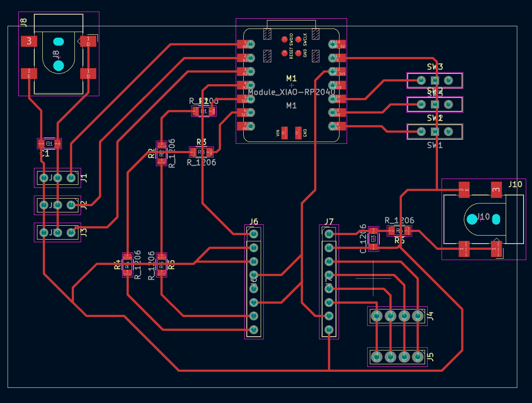The height and width of the screenshot is (403, 532).
Task: Select the top pad of header J6
Action: point(254,233)
